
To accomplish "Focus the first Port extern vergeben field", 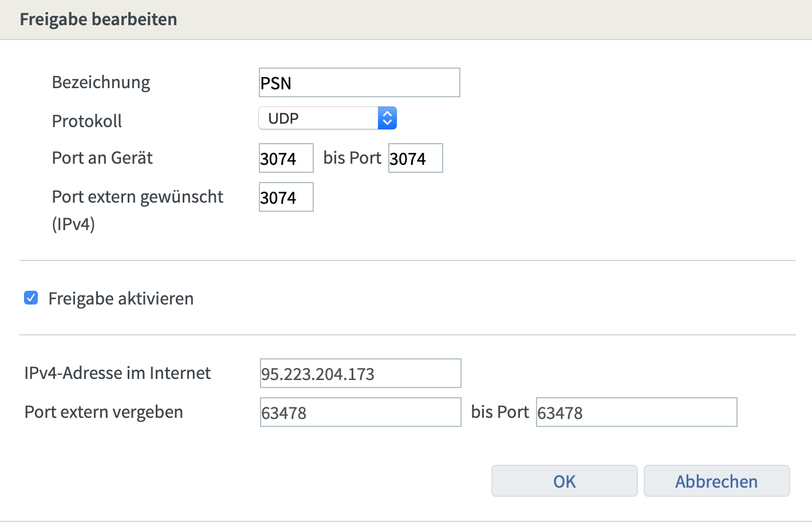I will (360, 413).
